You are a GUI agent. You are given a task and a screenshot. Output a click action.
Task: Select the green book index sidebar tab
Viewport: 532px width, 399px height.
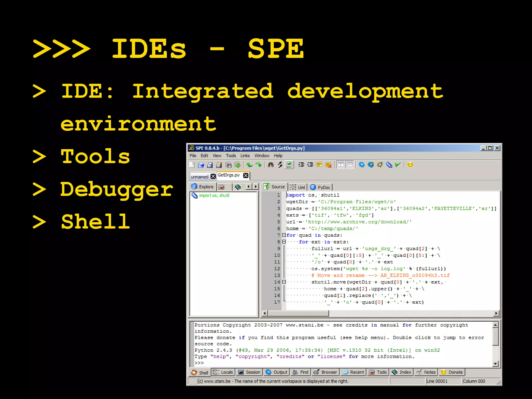[238, 187]
